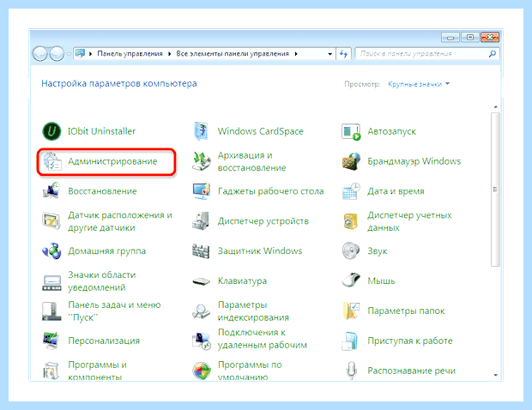Open the Брандмауэр Windows text link

coord(414,161)
